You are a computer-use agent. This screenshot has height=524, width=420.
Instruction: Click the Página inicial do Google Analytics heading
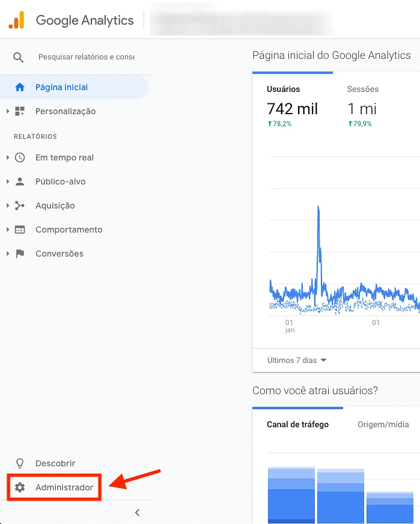[x=332, y=55]
